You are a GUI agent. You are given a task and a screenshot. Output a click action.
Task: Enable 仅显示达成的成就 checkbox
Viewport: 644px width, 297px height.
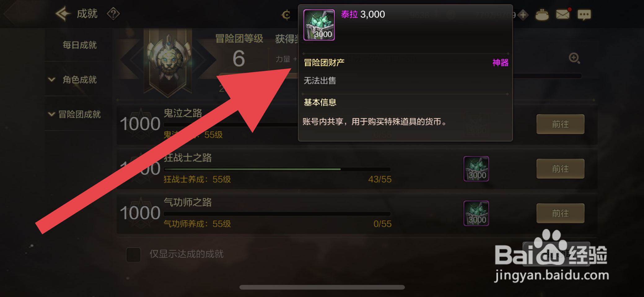coord(134,255)
